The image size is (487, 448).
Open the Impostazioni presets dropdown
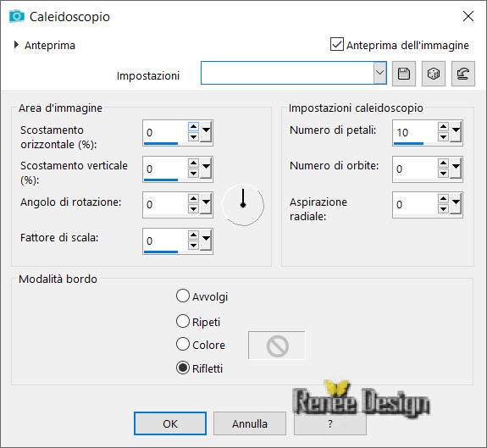tap(379, 73)
